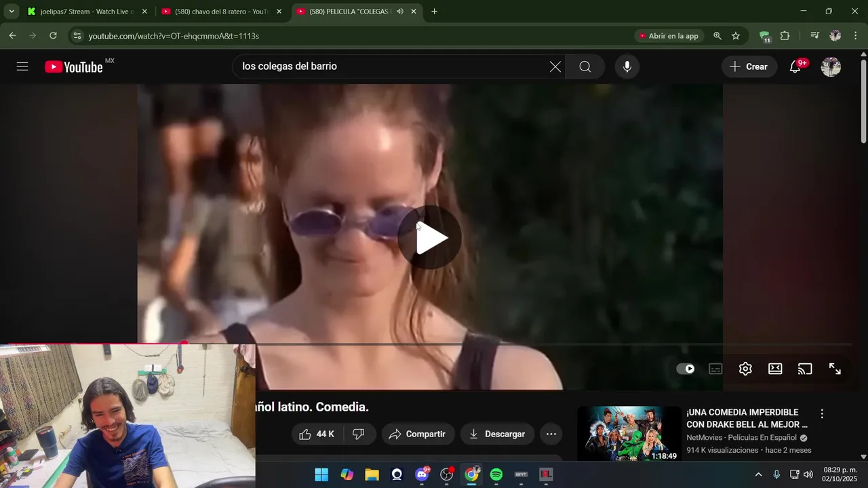Like the video showing 44 K
This screenshot has height=488, width=868.
317,434
